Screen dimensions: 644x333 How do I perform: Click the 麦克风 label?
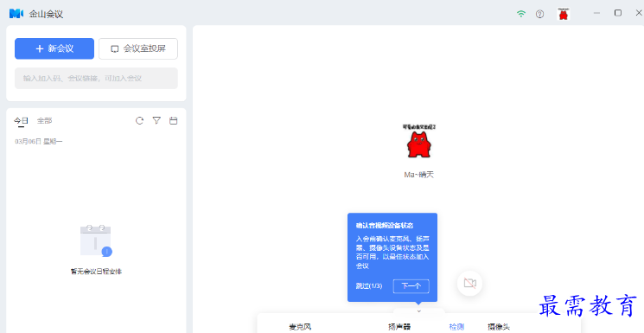coord(300,327)
